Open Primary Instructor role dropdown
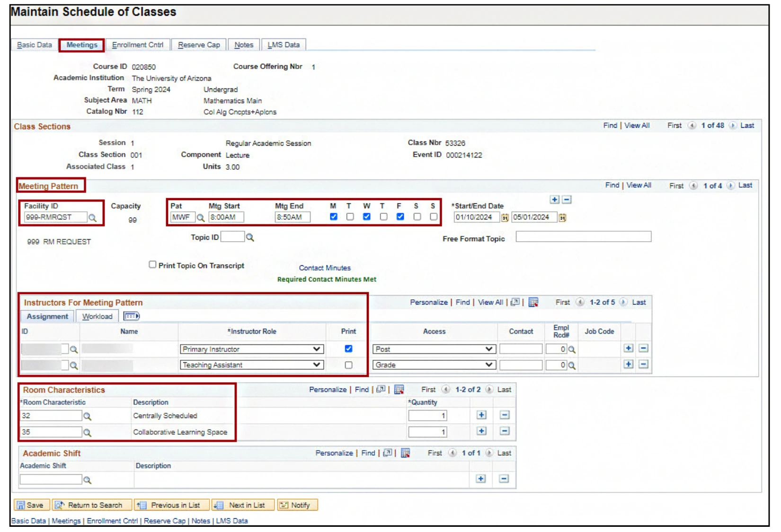781x532 pixels. pos(252,349)
